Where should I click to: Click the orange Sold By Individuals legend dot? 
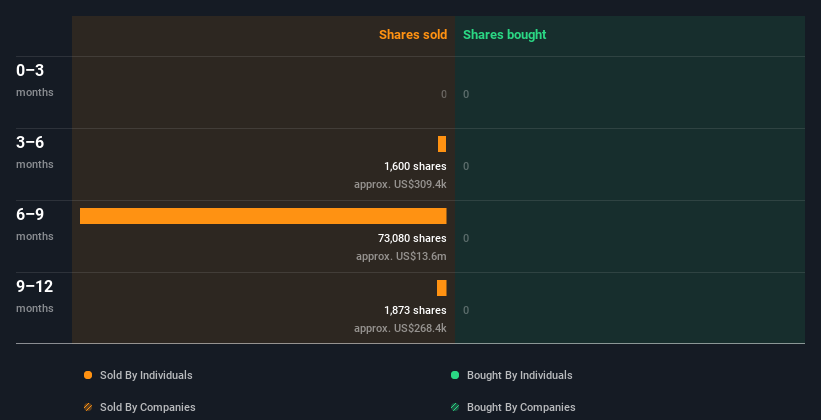pos(88,375)
